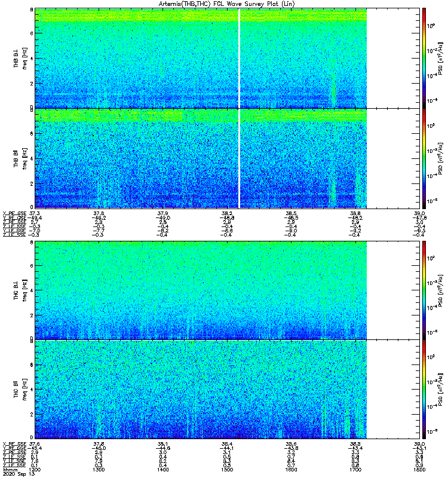Click the "1500" time tick label
Screen dimensions: 448x478
point(227,470)
